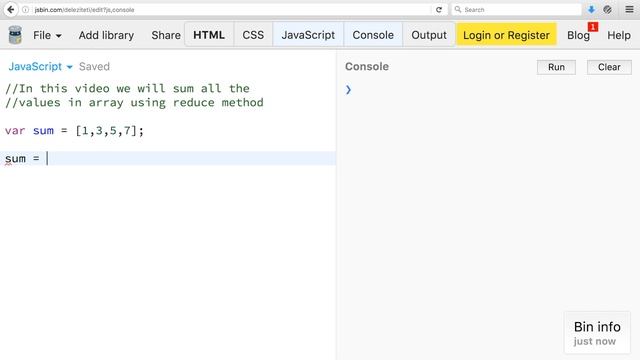640x360 pixels.
Task: Toggle the Console panel tab
Action: [x=373, y=35]
